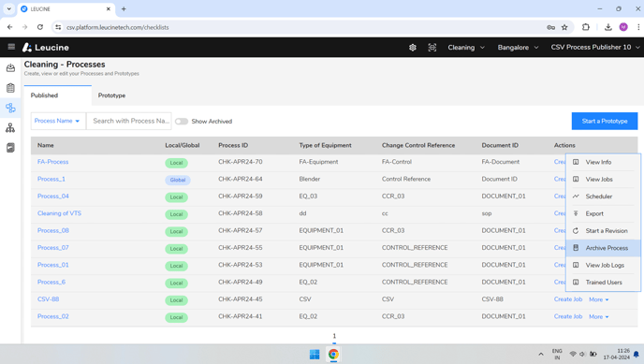Screen dimensions: 644x364
Task: Select the processes icon in left sidebar
Action: pyautogui.click(x=10, y=108)
